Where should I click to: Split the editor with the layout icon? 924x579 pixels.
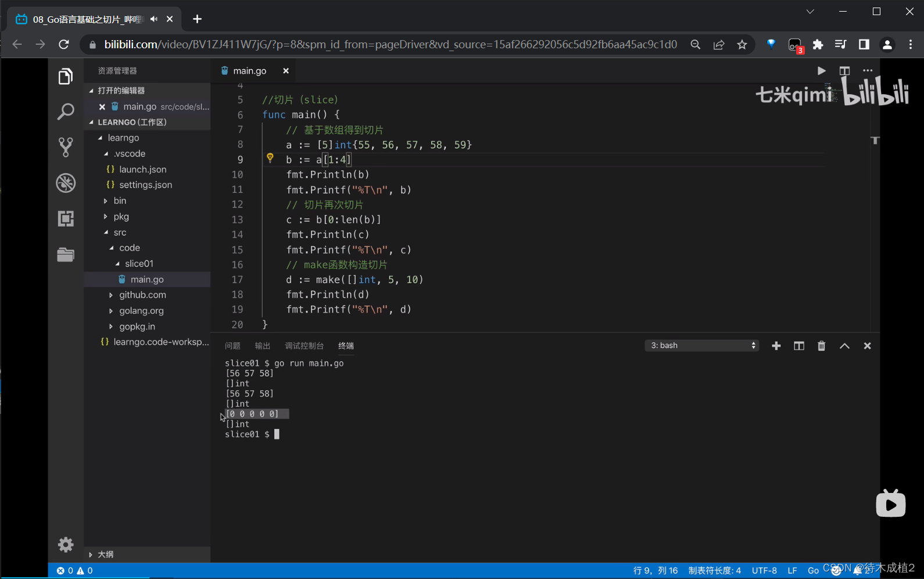coord(844,71)
